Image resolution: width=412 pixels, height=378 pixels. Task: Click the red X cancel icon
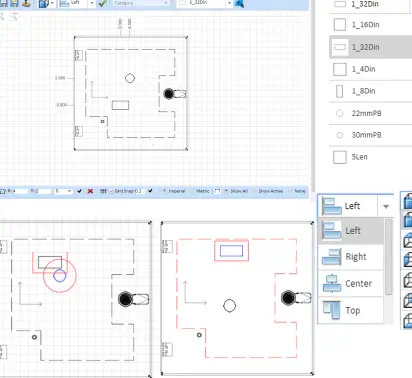(90, 191)
